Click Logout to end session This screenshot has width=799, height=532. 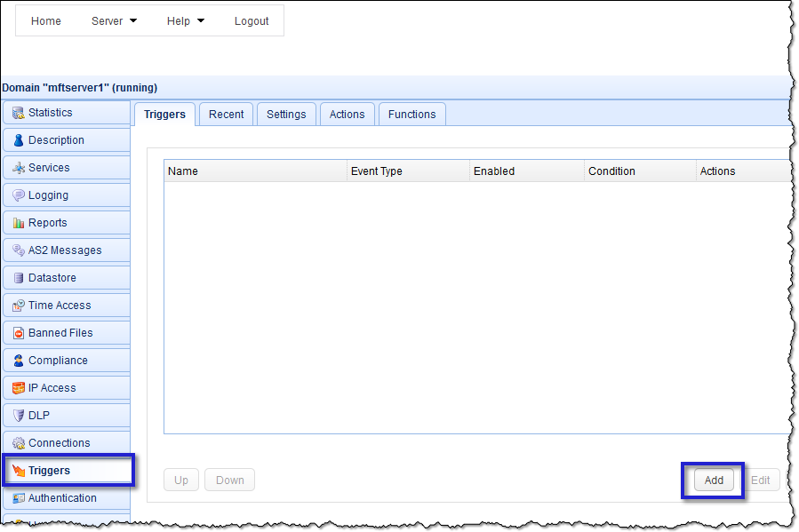(252, 20)
